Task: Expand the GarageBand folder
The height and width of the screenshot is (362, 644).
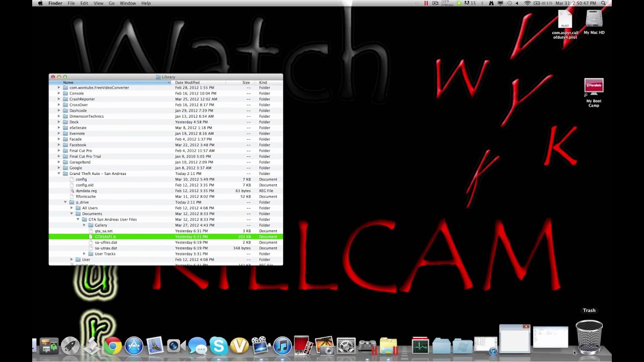Action: pos(59,162)
